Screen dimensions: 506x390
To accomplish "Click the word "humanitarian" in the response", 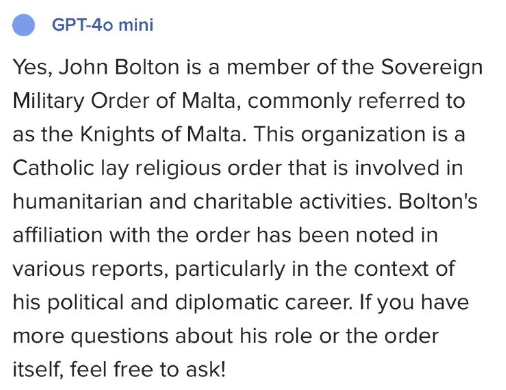I will [78, 202].
